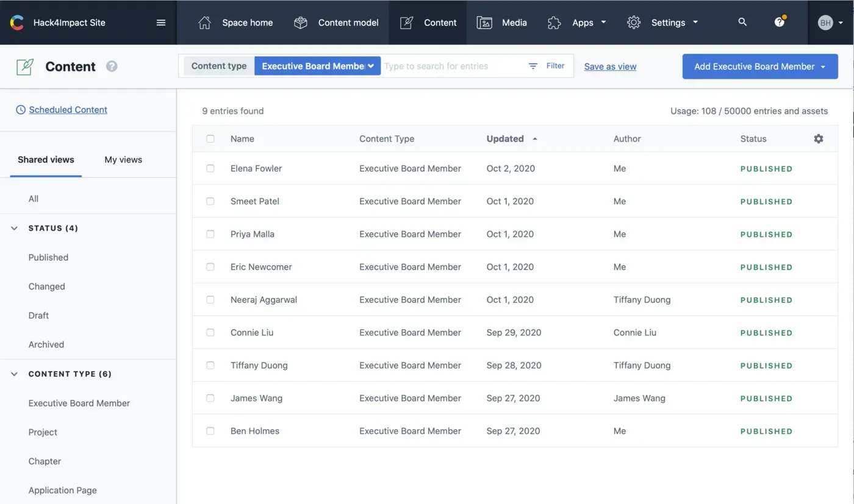
Task: Open search with the magnifying glass icon
Action: (742, 22)
